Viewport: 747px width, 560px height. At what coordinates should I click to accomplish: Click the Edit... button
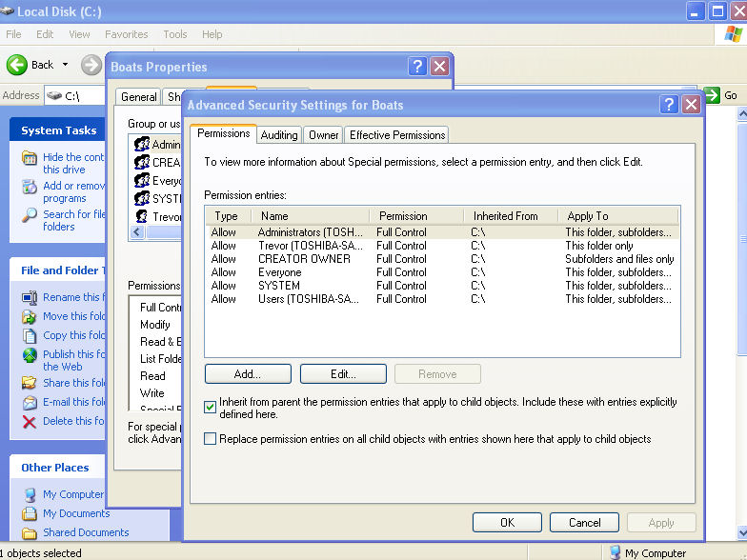point(343,373)
